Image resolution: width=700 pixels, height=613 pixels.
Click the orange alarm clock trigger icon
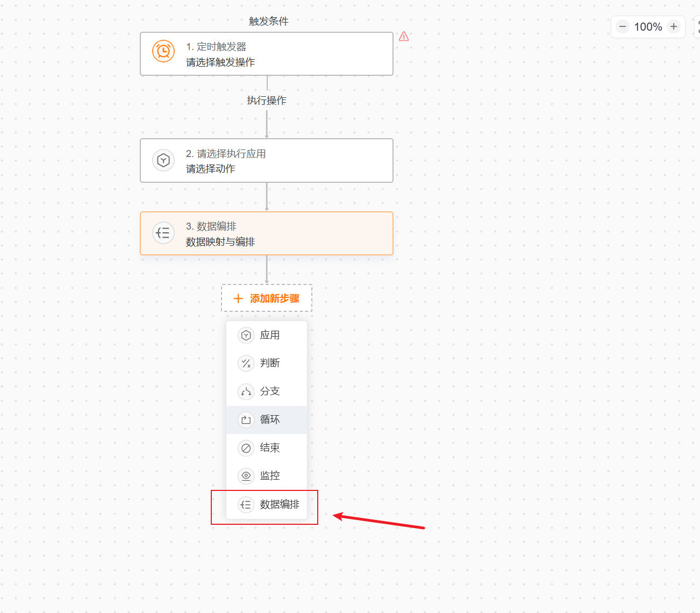[163, 51]
